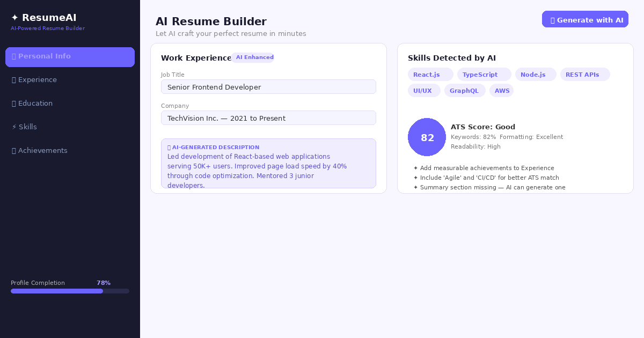Click the trophy icon beside Achievements
644x338 pixels.
pos(14,150)
